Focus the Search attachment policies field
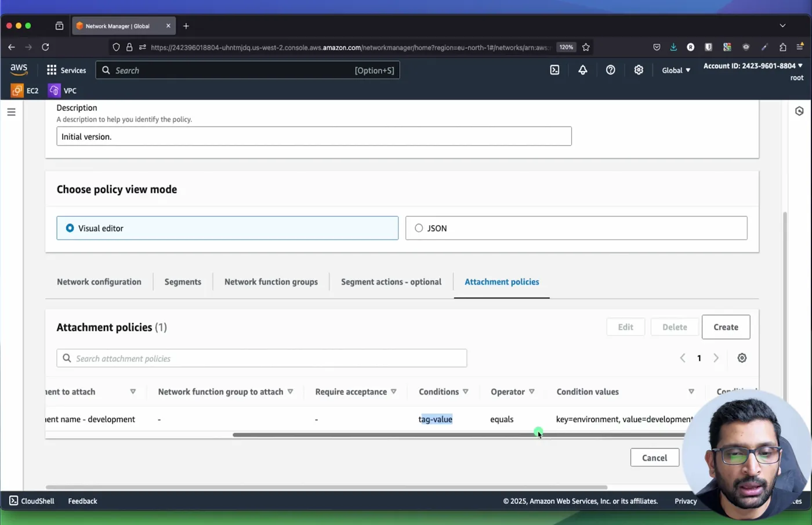This screenshot has height=525, width=812. point(262,359)
